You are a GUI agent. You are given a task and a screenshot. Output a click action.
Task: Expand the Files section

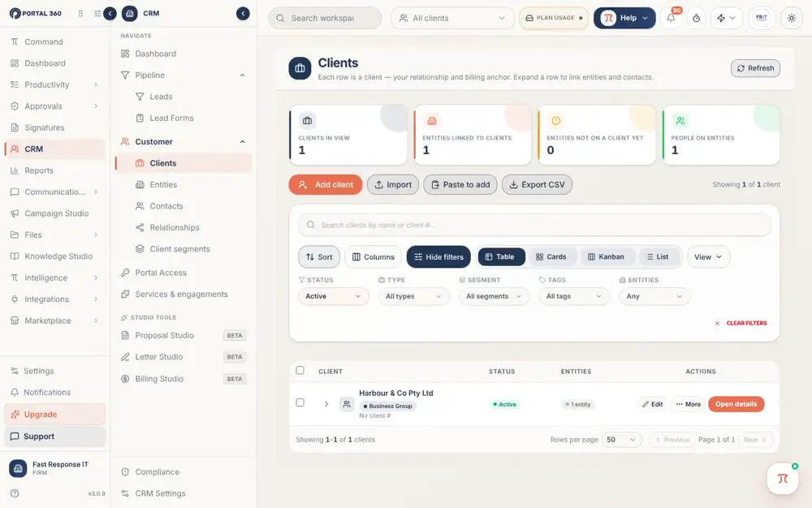(x=54, y=235)
